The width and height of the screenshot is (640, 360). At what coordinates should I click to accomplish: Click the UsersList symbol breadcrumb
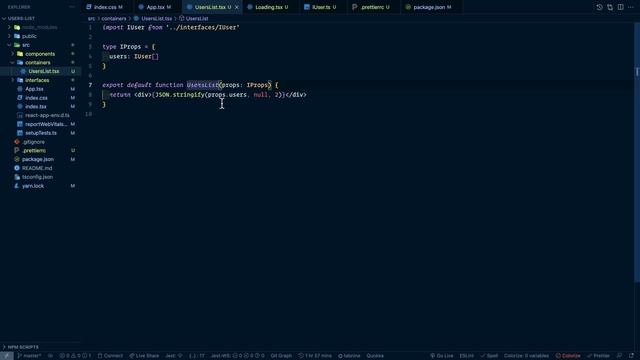click(x=197, y=19)
